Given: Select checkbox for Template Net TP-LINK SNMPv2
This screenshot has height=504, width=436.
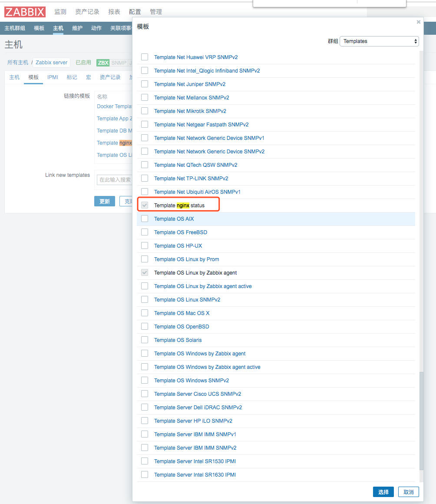Looking at the screenshot, I should coord(145,178).
